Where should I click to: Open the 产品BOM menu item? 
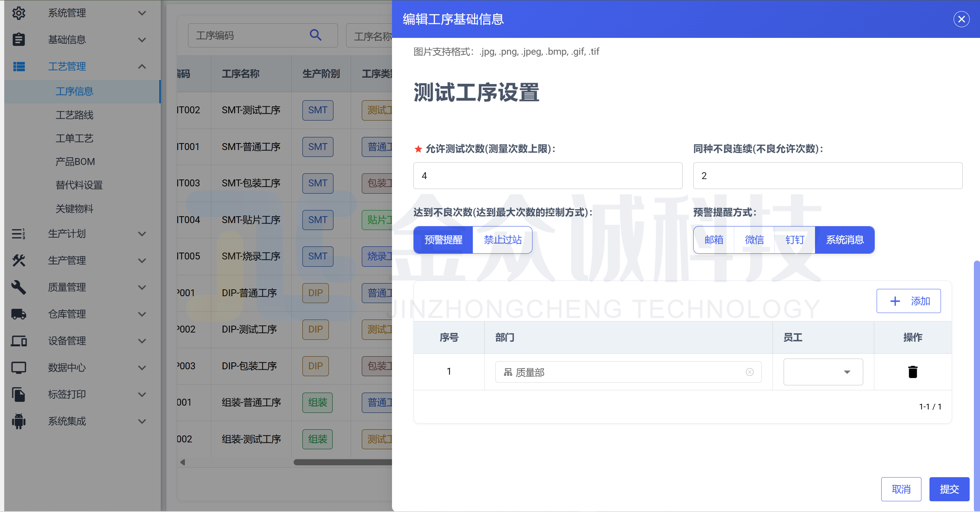75,161
